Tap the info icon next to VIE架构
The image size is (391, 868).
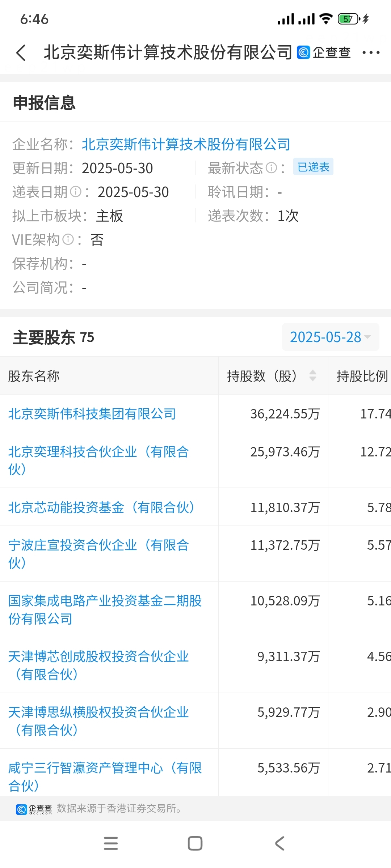pyautogui.click(x=68, y=239)
